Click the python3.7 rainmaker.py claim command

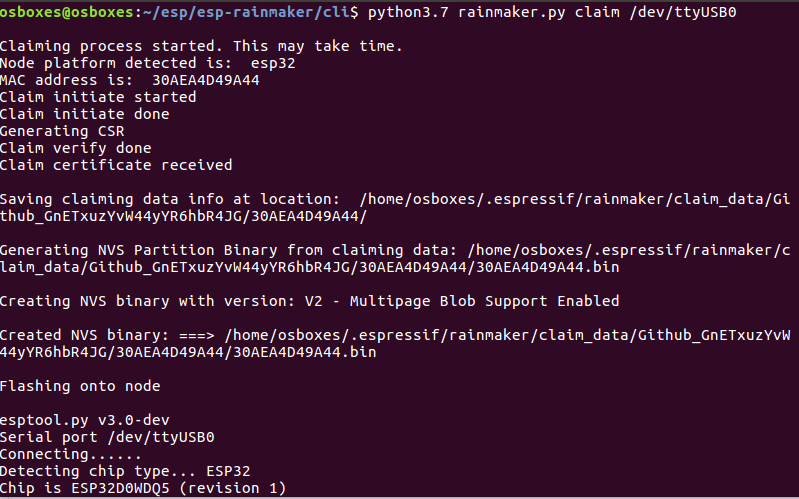(x=494, y=12)
